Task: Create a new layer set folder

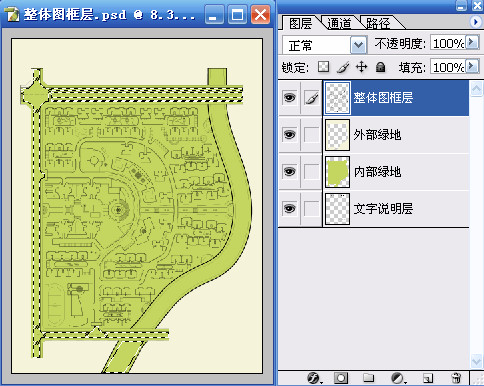Action: [x=369, y=378]
